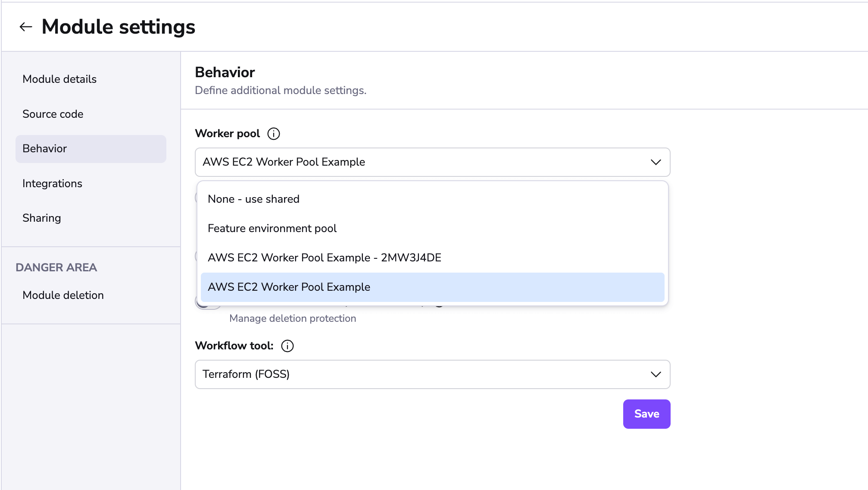This screenshot has height=490, width=868.
Task: Click Manage deletion protection link
Action: pyautogui.click(x=293, y=318)
